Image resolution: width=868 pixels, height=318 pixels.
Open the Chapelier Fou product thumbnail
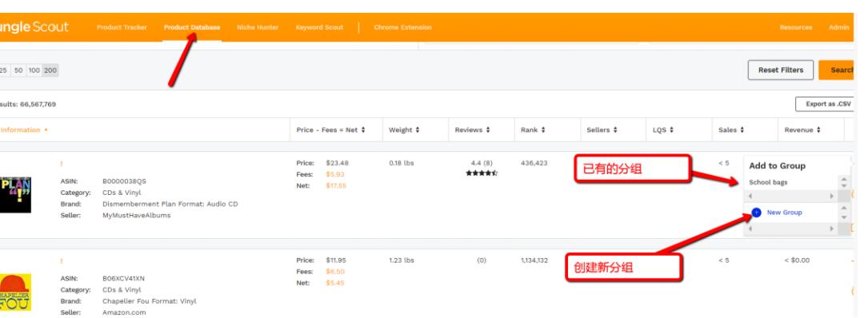[15, 292]
